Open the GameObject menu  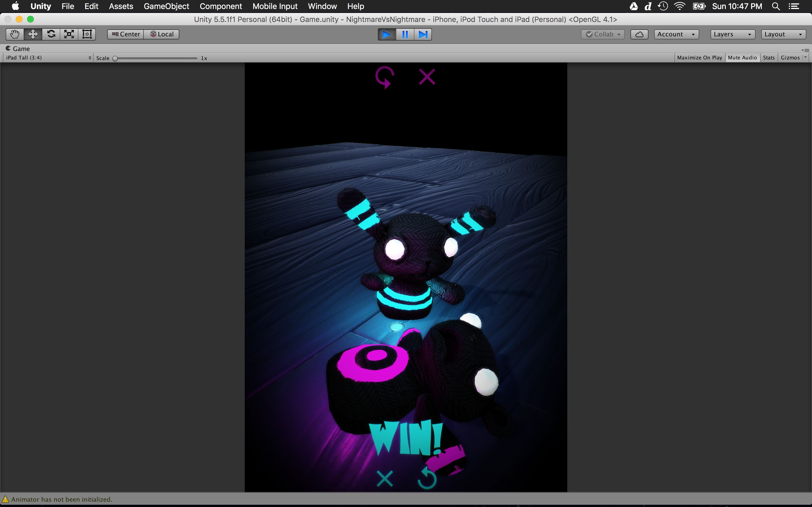(166, 6)
